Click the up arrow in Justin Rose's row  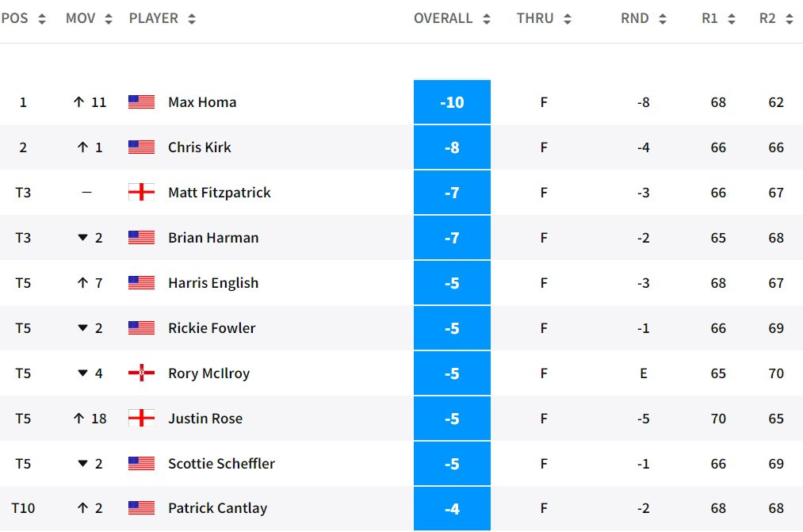click(x=78, y=419)
